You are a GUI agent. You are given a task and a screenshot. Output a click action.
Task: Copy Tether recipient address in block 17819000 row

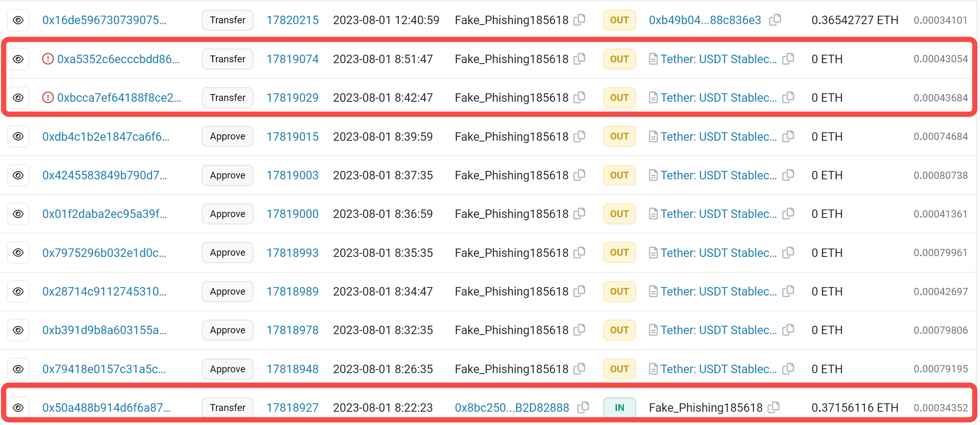(788, 214)
